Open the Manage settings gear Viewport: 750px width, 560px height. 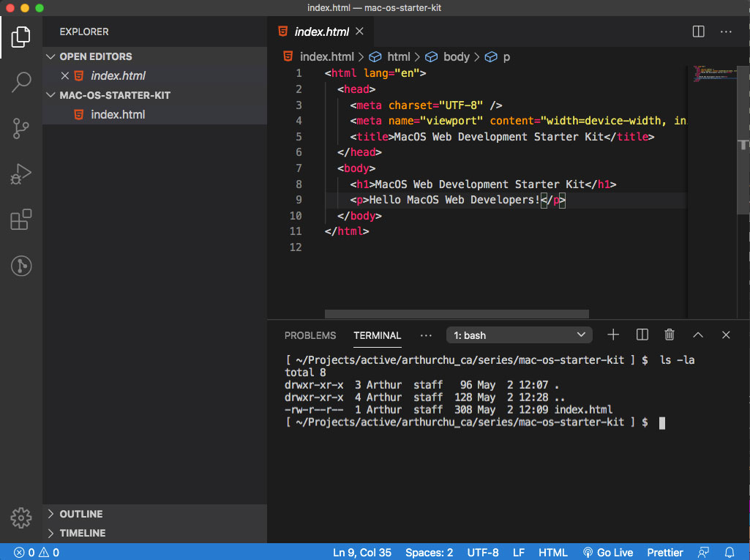(x=20, y=518)
